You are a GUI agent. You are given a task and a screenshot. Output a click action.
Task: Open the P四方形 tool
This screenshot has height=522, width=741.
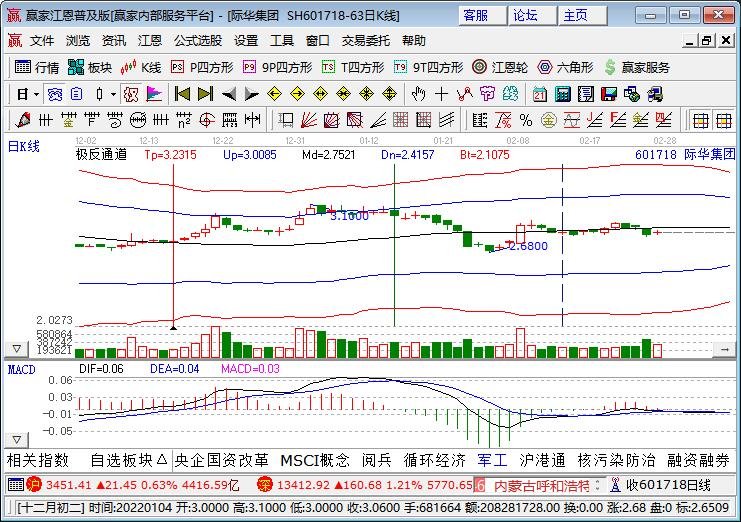(202, 68)
